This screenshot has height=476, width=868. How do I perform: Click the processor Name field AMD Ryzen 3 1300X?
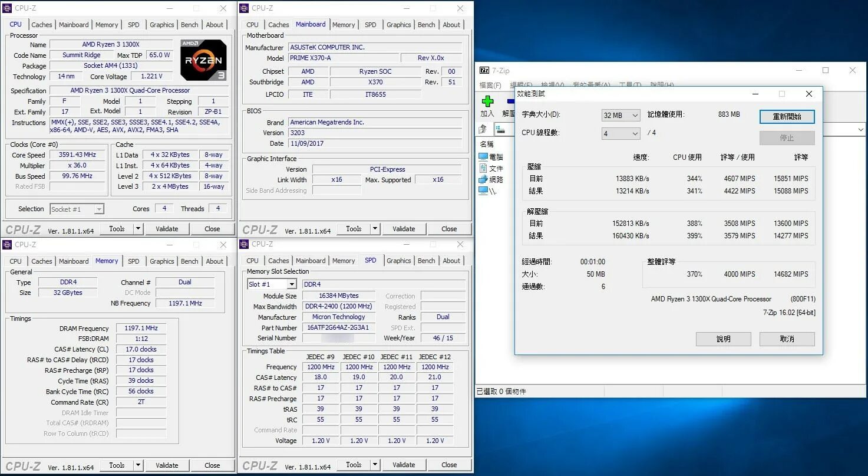(x=111, y=44)
